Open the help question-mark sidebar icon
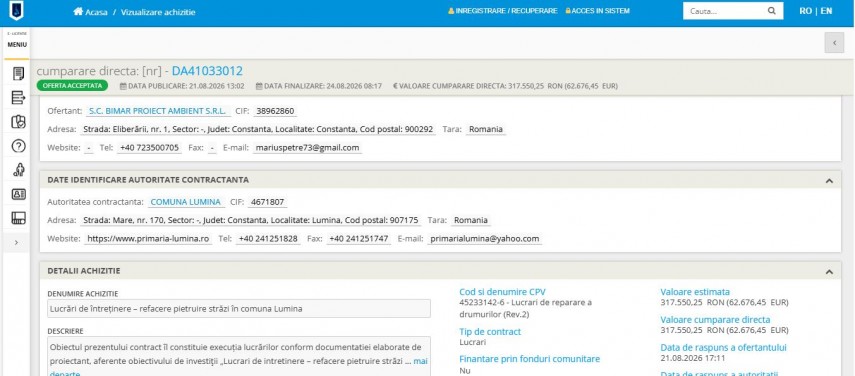 pos(18,146)
